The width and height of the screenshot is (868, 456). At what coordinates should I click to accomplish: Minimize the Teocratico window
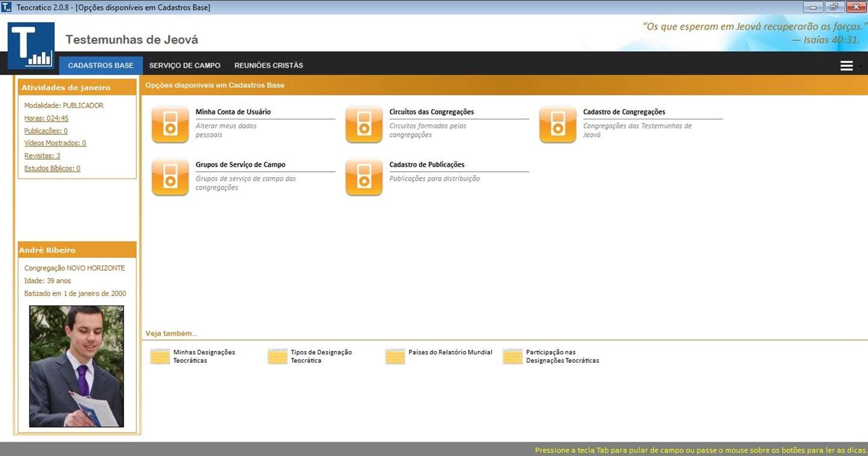point(813,7)
